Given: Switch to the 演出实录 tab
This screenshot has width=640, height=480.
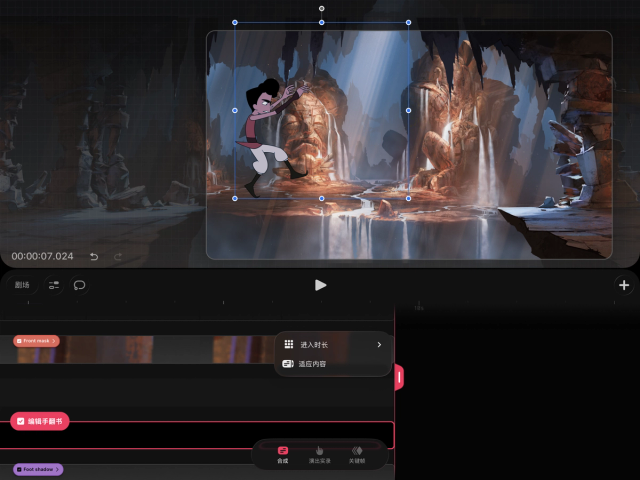Looking at the screenshot, I should (319, 455).
